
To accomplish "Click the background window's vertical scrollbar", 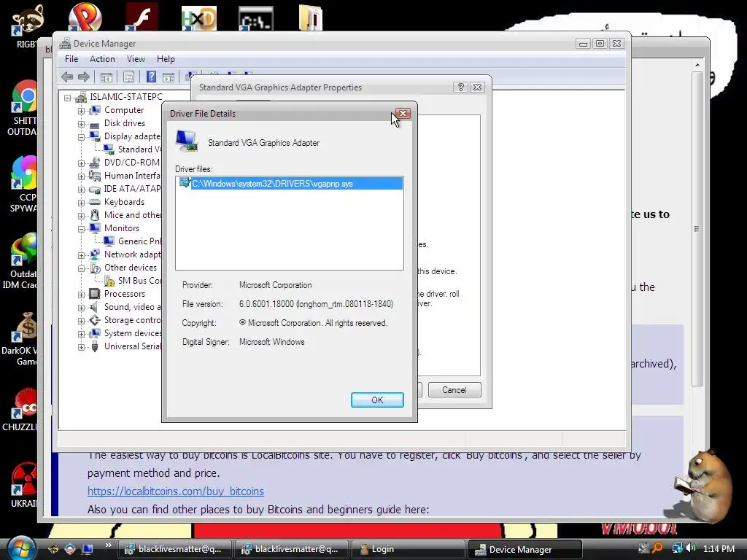I will 697,228.
